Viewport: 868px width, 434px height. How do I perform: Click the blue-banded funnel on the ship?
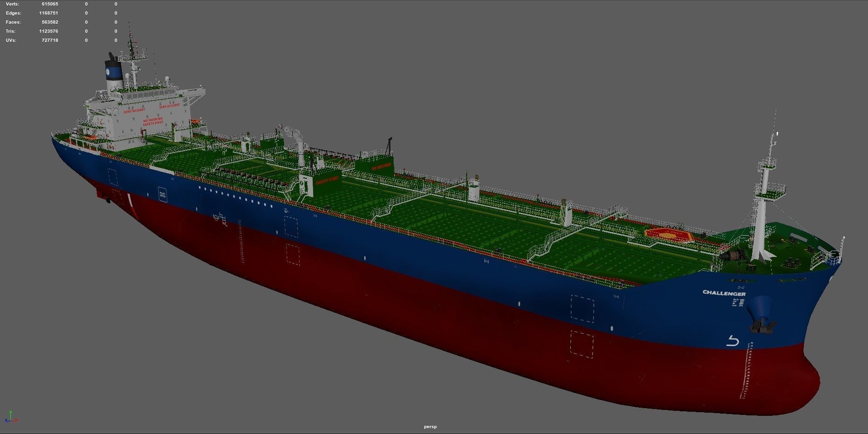point(114,72)
